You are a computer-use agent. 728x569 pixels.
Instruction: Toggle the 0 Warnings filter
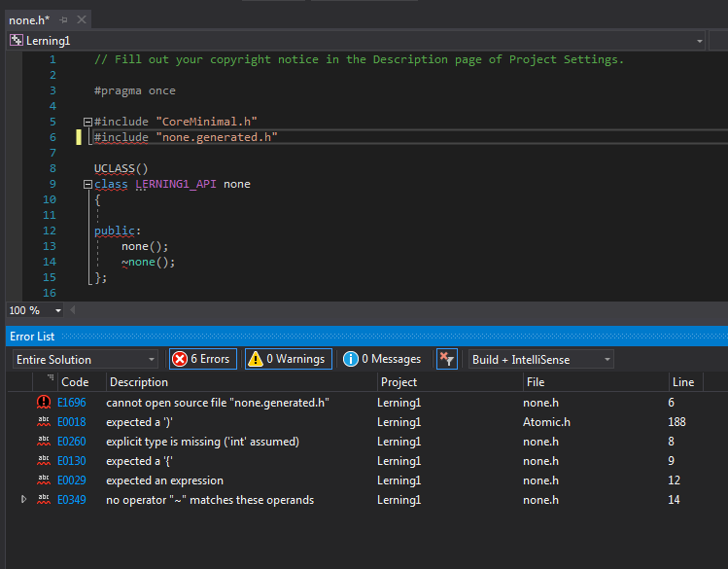click(x=288, y=359)
